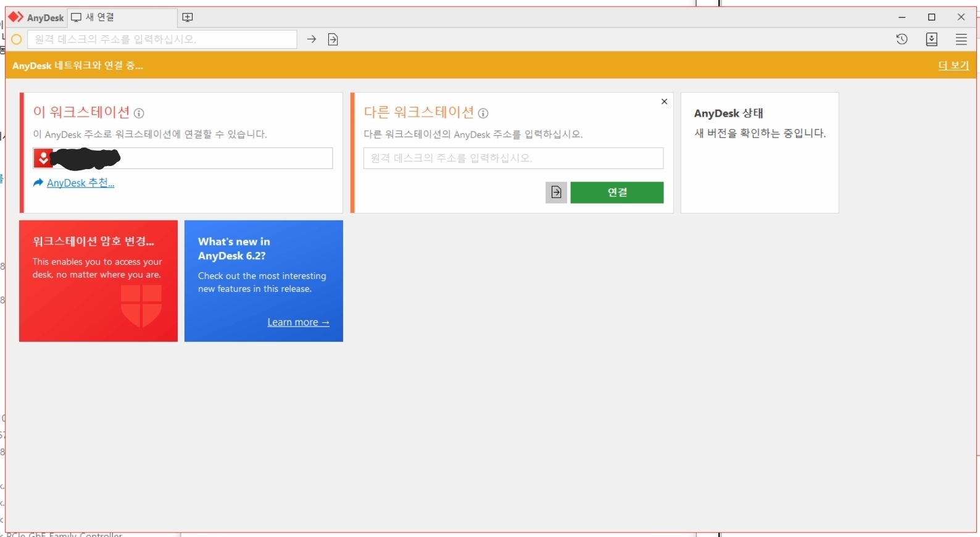Screen dimensions: 980x537
Task: Open the 워크스테이션 암호 변경 red tile
Action: [98, 281]
